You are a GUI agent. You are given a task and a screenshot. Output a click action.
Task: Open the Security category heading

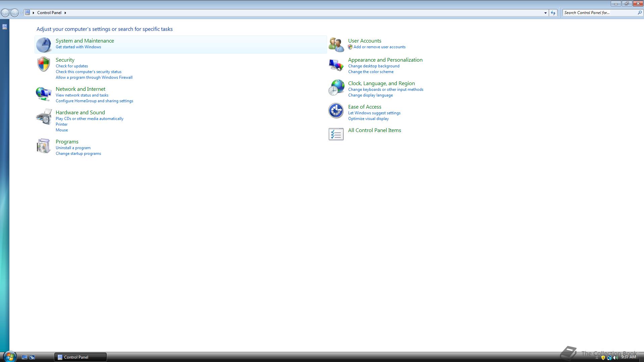click(x=65, y=60)
